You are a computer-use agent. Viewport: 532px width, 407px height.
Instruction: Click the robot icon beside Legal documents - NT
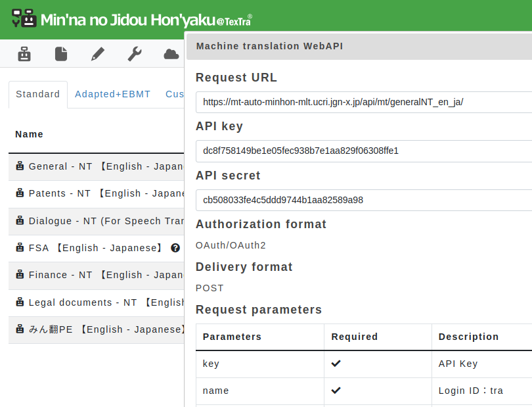click(x=20, y=302)
